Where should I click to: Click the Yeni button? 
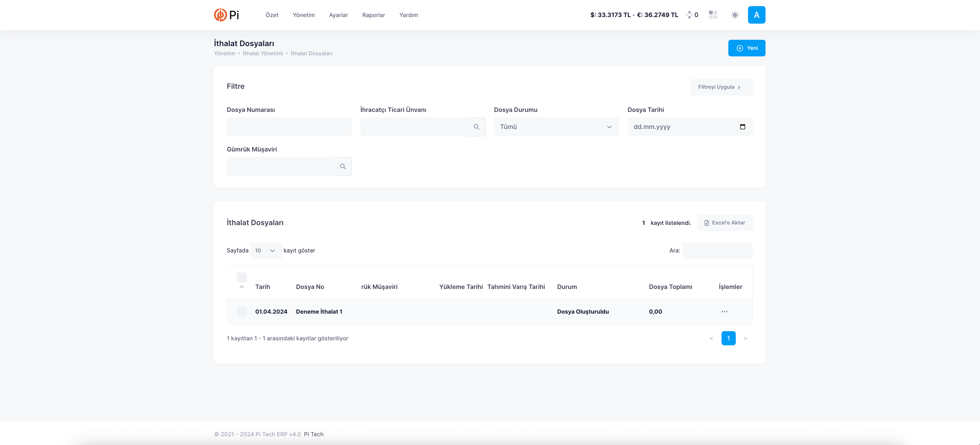pyautogui.click(x=746, y=48)
